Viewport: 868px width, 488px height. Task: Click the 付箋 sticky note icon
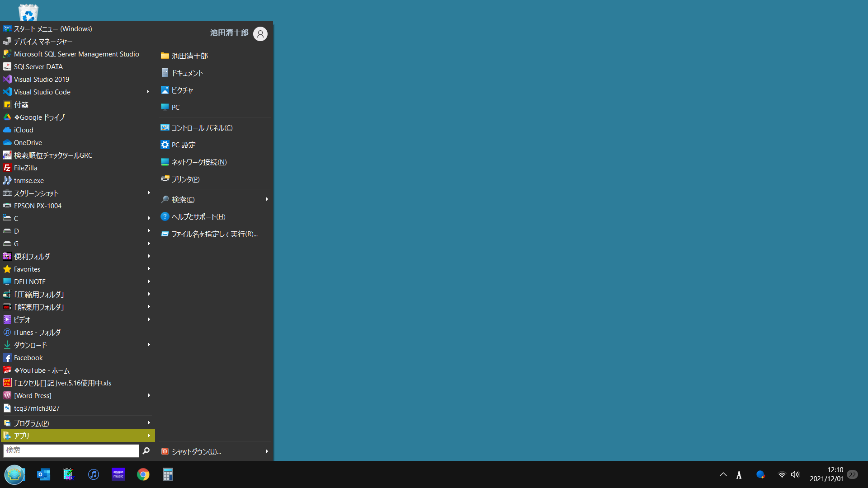click(7, 104)
